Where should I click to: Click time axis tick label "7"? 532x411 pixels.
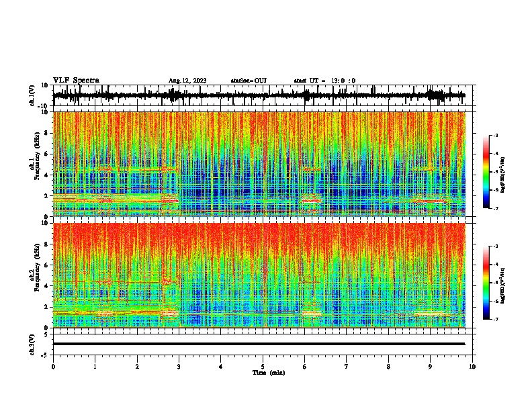point(347,367)
